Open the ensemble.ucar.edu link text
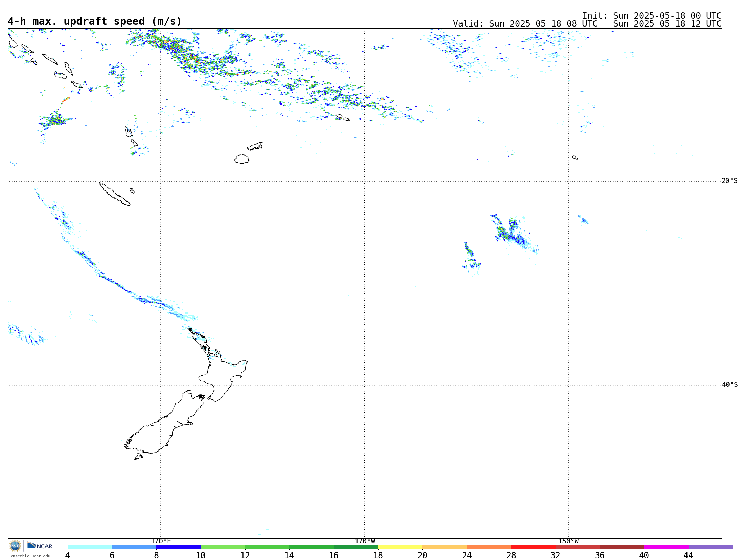This screenshot has width=744, height=560. click(30, 556)
